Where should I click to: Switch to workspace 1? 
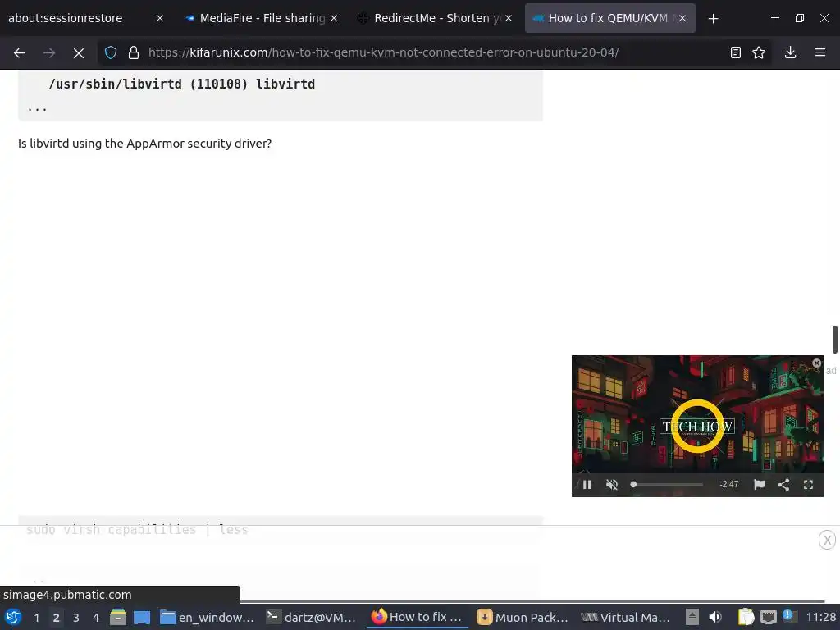(x=36, y=618)
